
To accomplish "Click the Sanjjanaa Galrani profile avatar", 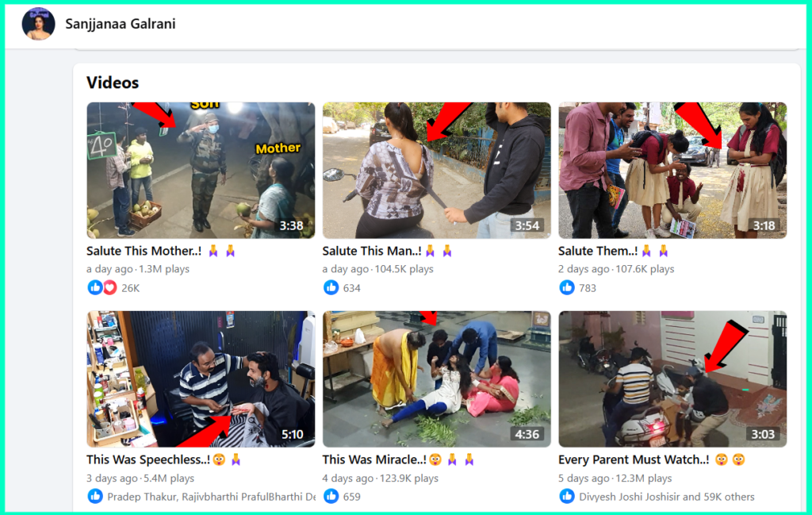I will (x=38, y=24).
